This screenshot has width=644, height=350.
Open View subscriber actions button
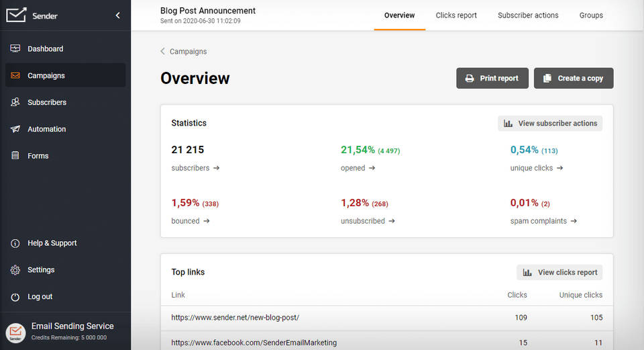pos(550,124)
